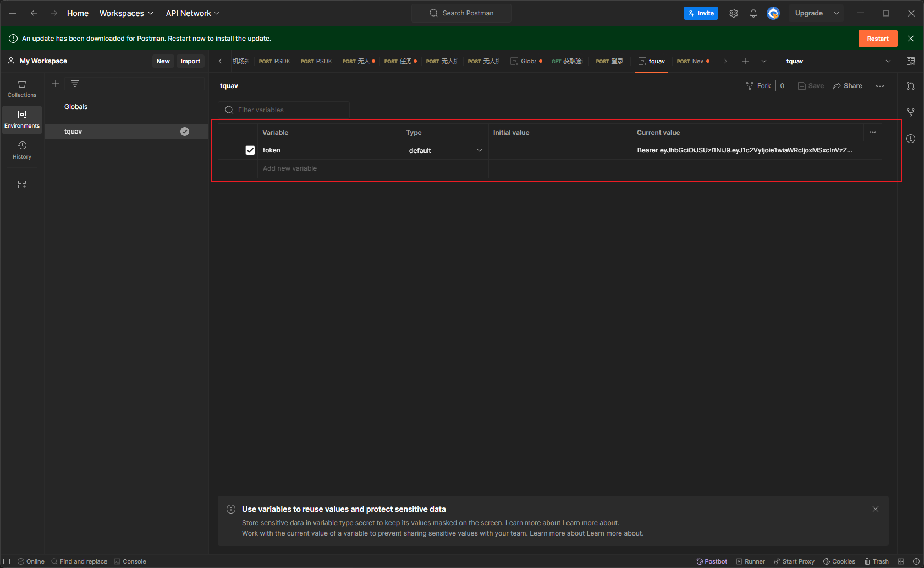This screenshot has width=924, height=568.
Task: Open the tab list dropdown chevron
Action: [764, 61]
